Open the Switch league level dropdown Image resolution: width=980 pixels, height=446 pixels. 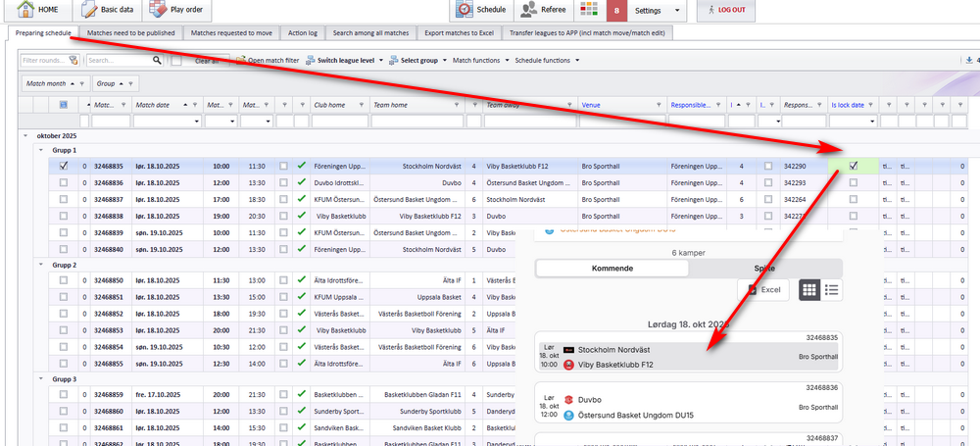coord(344,61)
